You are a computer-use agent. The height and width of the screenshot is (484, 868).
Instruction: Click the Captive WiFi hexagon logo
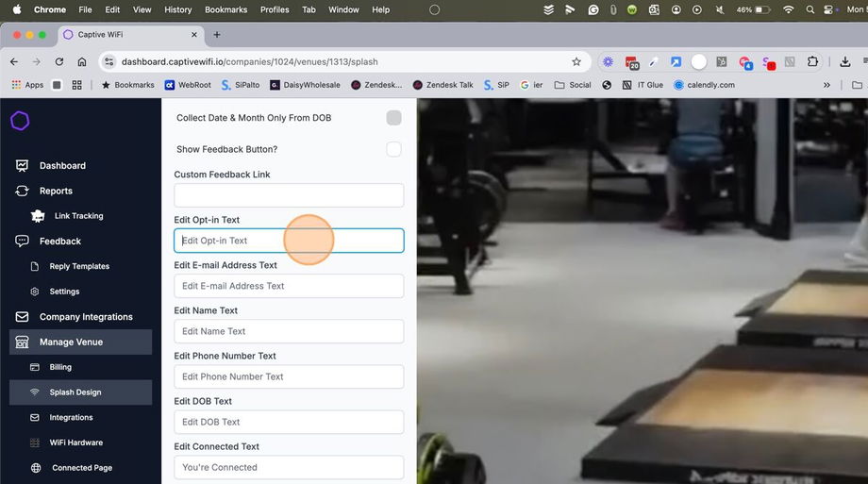pos(20,121)
